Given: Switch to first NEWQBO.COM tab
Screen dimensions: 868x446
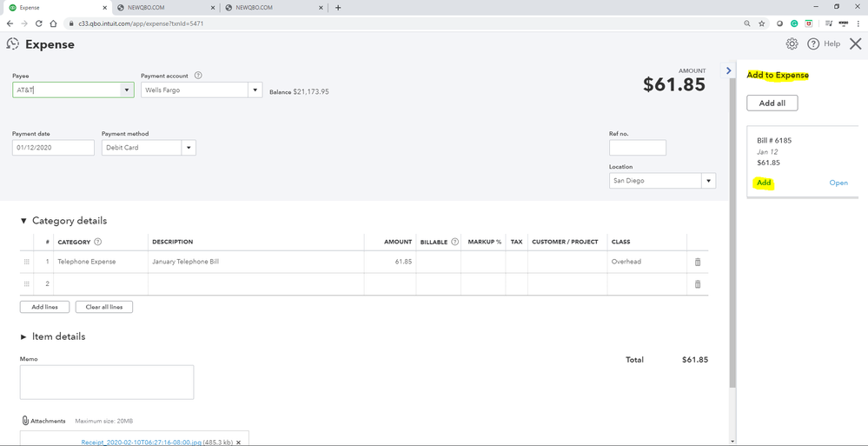Looking at the screenshot, I should [166, 8].
